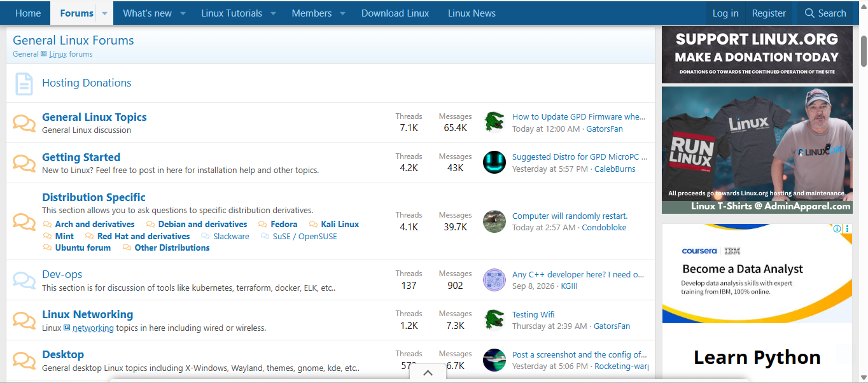Go to the Home tab
The image size is (868, 383).
28,13
